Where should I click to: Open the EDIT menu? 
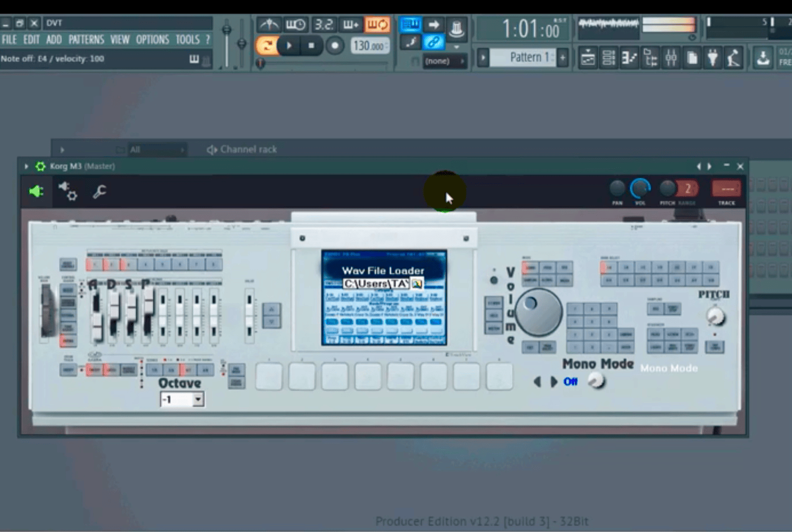click(32, 40)
